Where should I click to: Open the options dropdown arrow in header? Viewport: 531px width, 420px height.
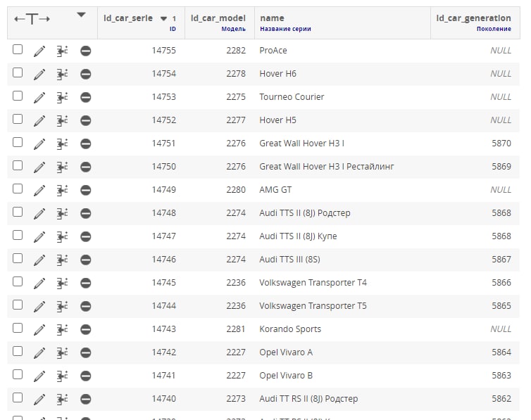(x=81, y=15)
